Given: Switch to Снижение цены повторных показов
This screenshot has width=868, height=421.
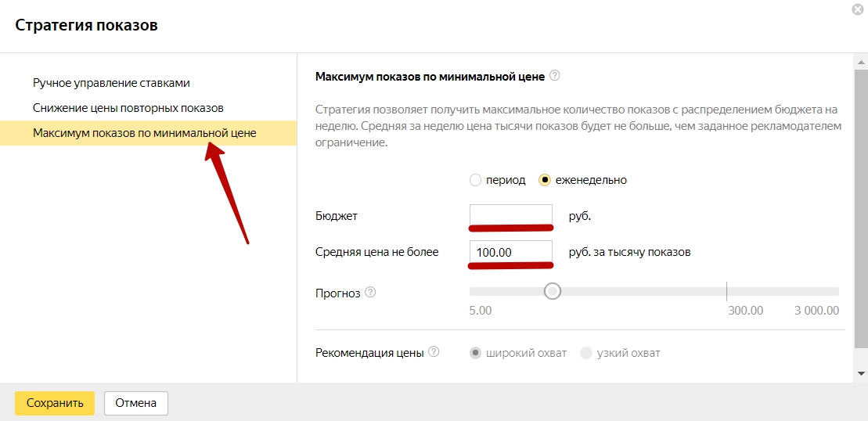Looking at the screenshot, I should click(x=128, y=107).
